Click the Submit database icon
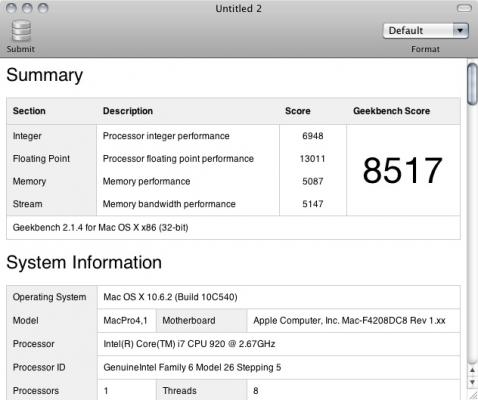478x400 pixels. [21, 31]
